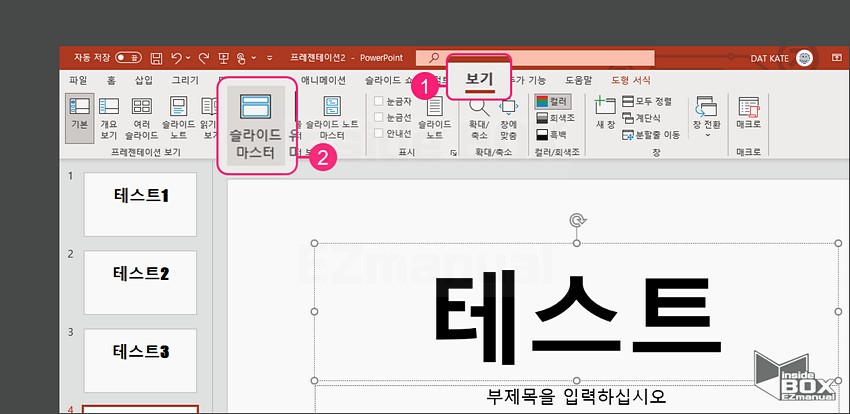
Task: Open touch/mouse mode dropdown arrow
Action: tap(254, 58)
